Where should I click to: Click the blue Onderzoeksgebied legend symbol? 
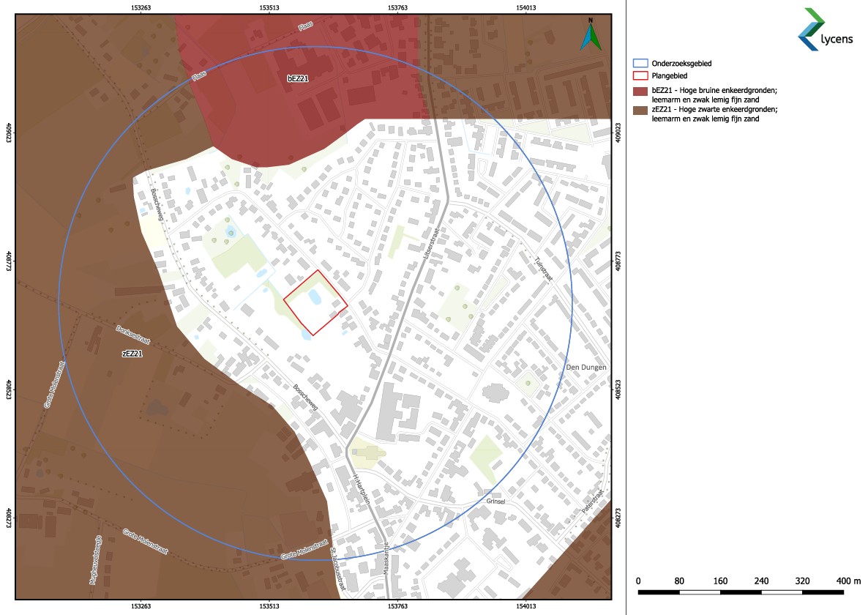[640, 64]
